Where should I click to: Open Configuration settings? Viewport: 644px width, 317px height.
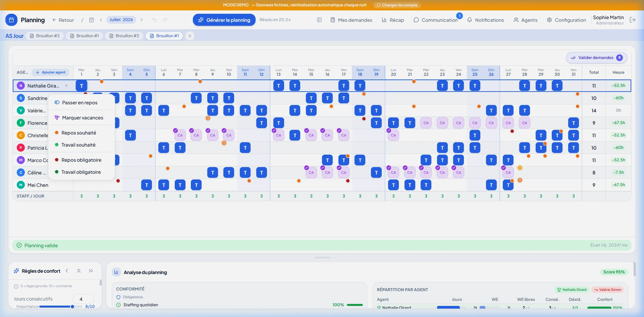tap(566, 20)
